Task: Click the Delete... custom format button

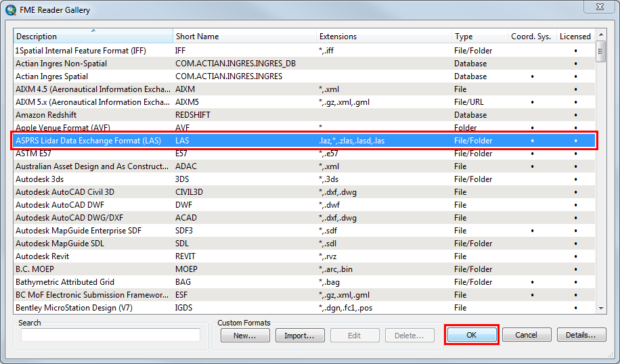Action: [409, 335]
